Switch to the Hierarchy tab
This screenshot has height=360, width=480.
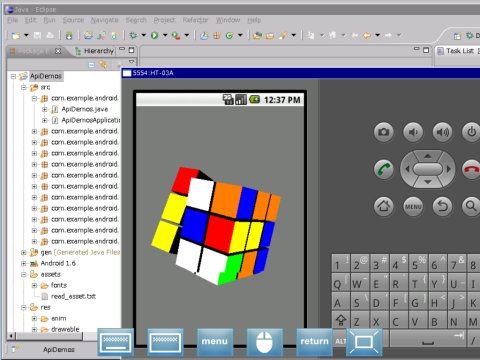pos(95,51)
